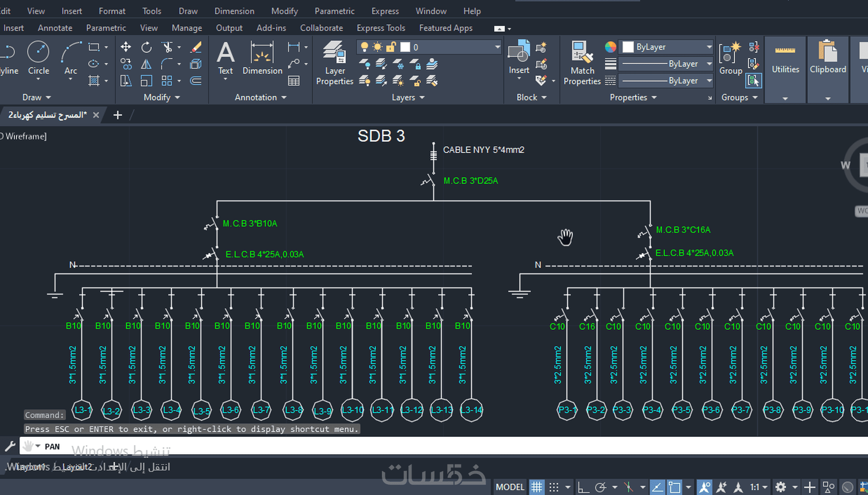
Task: Open the ByLayer object color dropdown
Action: [x=666, y=47]
